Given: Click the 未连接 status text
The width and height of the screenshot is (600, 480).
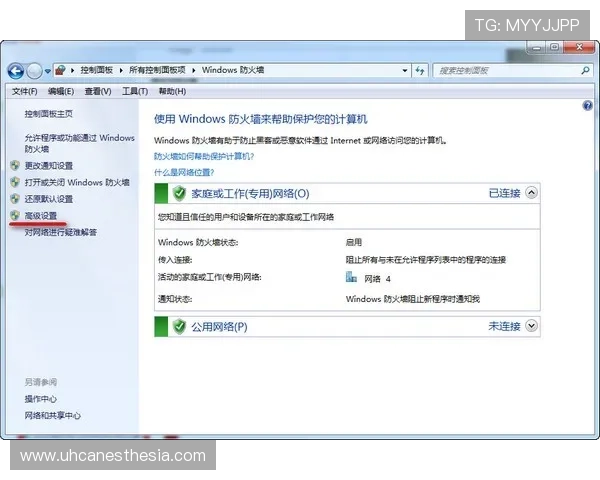Looking at the screenshot, I should 504,327.
